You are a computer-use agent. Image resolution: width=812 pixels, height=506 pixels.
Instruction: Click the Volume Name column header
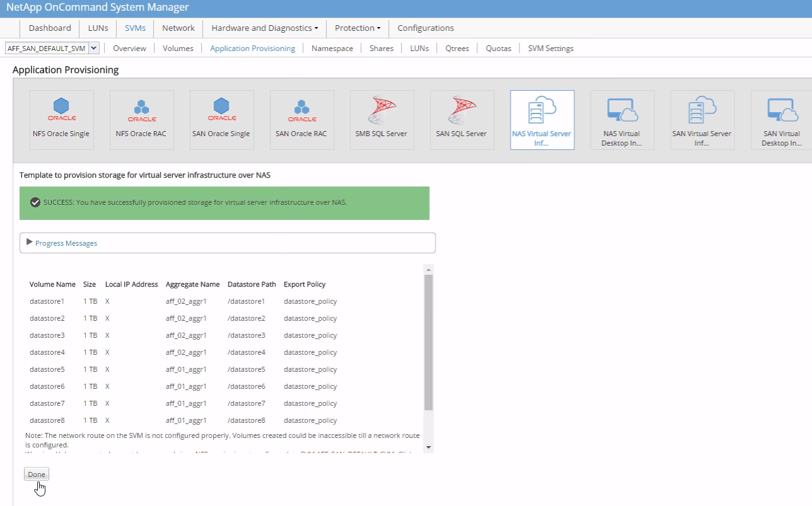[x=52, y=284]
